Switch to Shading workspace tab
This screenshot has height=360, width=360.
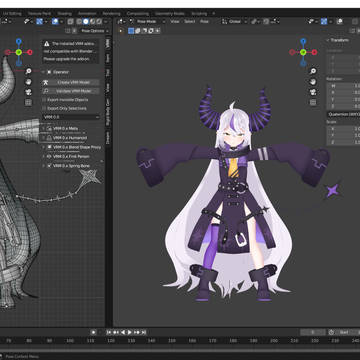click(65, 14)
